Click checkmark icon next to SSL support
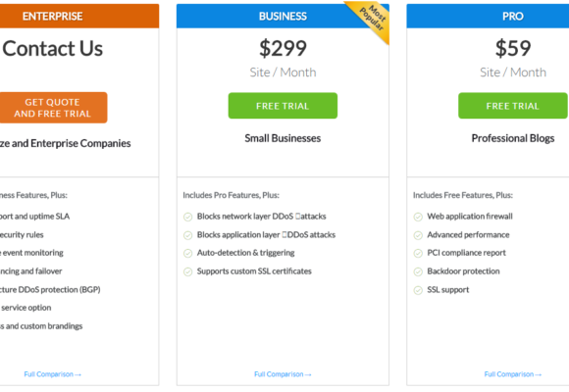Viewport: 569px width, 392px height. click(x=418, y=290)
